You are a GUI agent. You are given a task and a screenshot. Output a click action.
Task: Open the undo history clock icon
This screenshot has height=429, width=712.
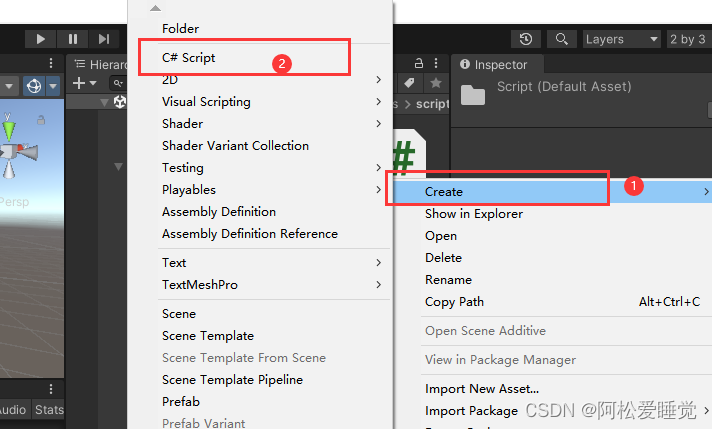[526, 39]
